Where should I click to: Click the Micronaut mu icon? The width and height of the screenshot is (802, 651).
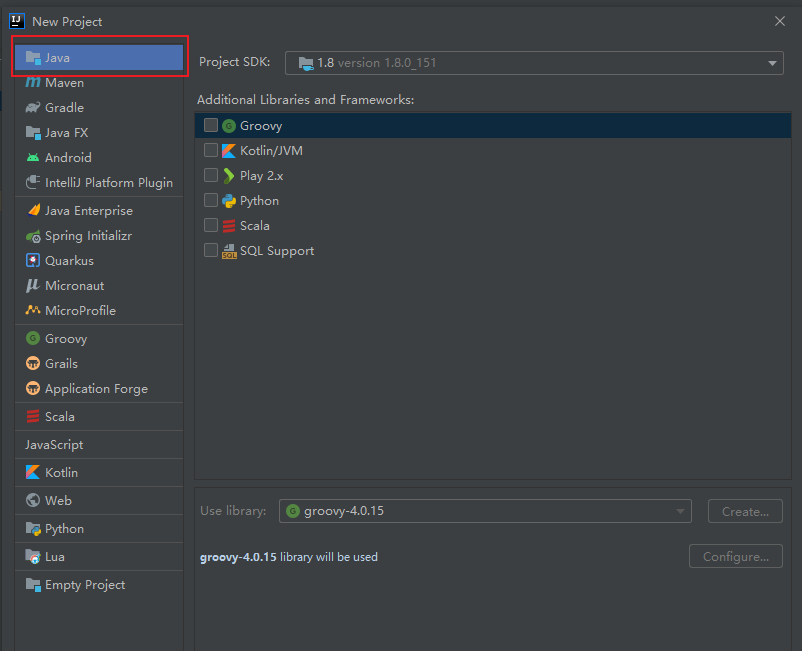click(33, 285)
